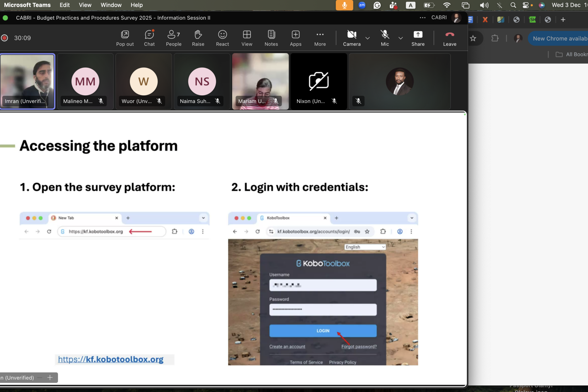
Task: Select Malineo M's participant tile
Action: tap(85, 82)
